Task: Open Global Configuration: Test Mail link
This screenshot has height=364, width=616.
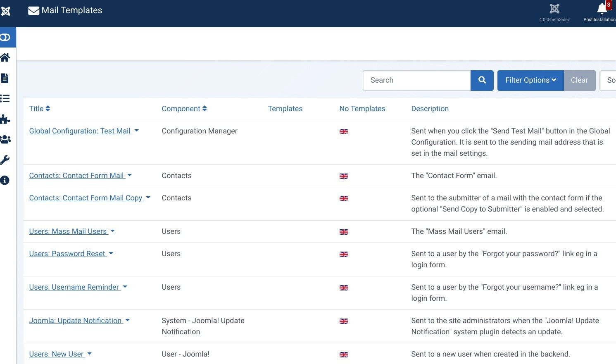Action: (x=80, y=131)
